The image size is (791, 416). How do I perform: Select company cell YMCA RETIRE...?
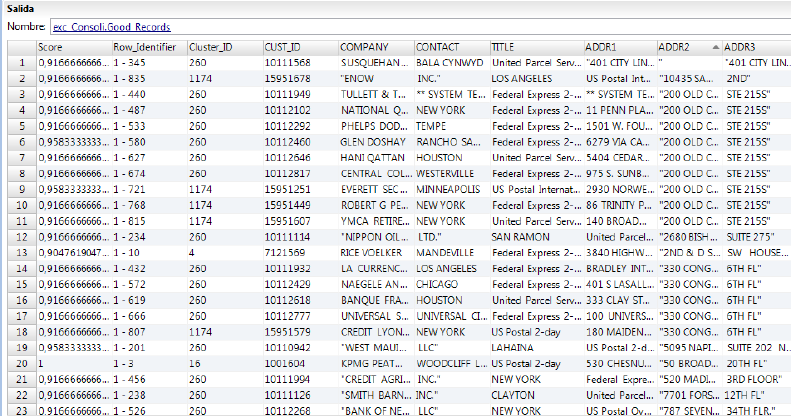point(376,221)
